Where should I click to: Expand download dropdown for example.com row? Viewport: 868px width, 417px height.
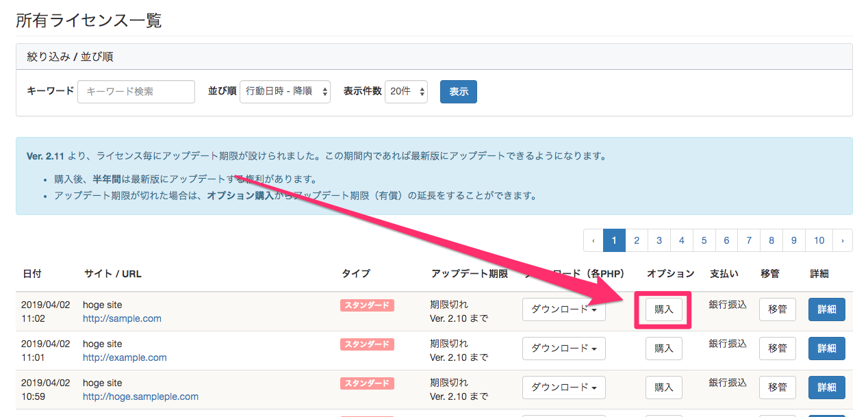coord(563,349)
